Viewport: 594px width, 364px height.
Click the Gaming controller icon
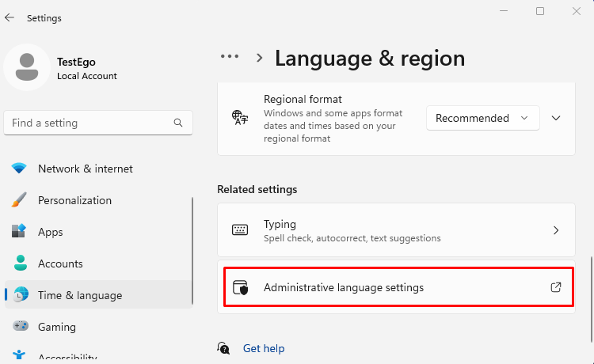pyautogui.click(x=20, y=326)
